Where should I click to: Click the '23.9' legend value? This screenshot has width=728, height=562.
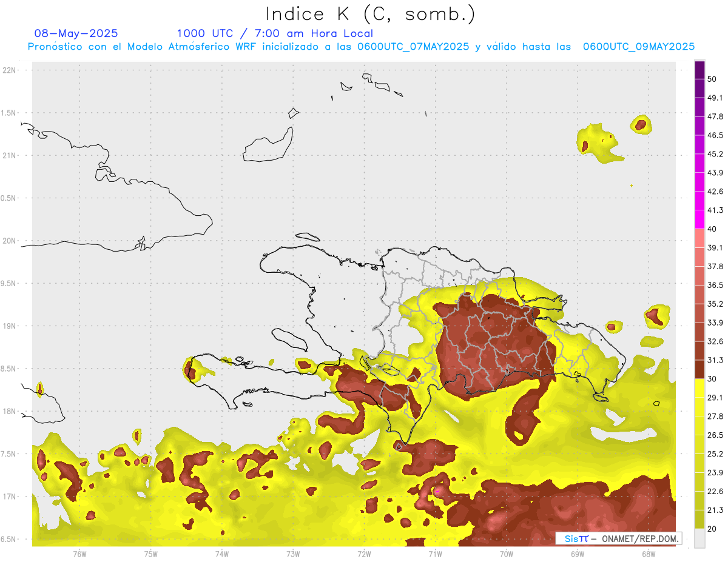coord(715,472)
